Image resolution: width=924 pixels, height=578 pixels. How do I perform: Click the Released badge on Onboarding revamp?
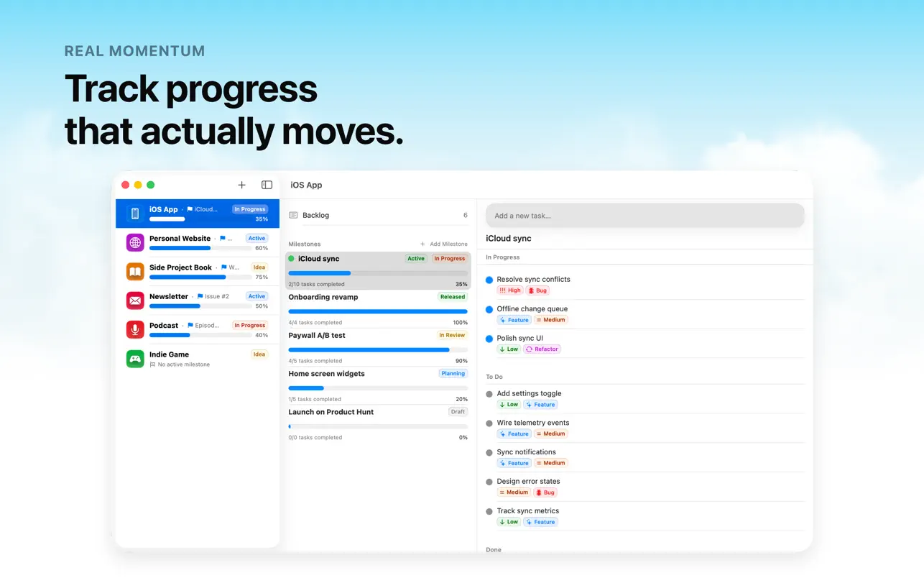tap(453, 296)
